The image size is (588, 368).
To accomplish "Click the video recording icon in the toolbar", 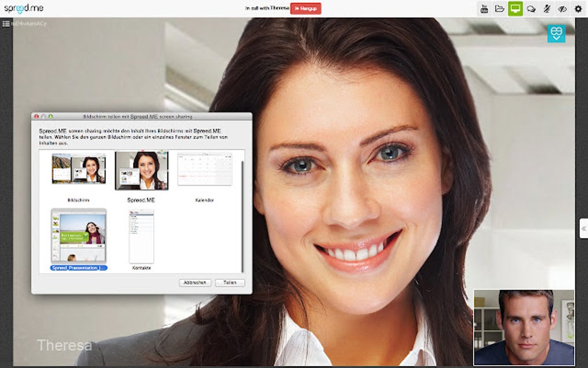I will click(x=484, y=9).
